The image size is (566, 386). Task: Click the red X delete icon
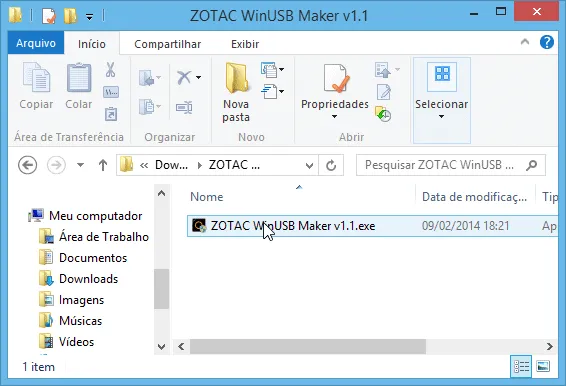[x=184, y=77]
